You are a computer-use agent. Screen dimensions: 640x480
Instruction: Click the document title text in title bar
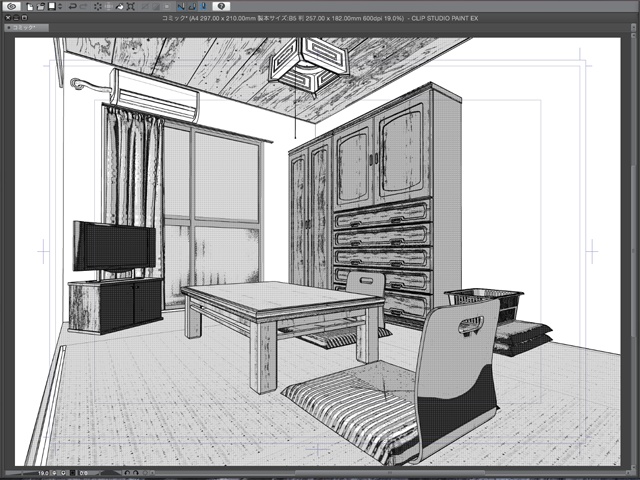coord(320,18)
